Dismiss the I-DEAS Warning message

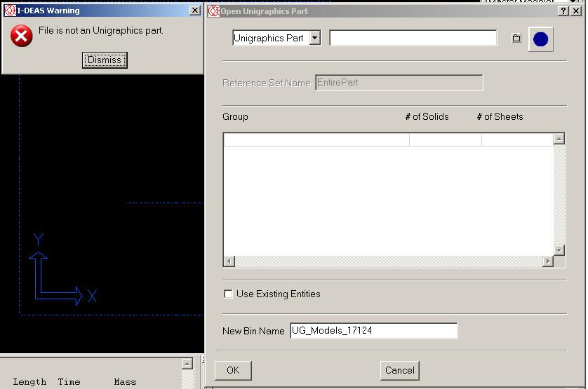coord(105,60)
